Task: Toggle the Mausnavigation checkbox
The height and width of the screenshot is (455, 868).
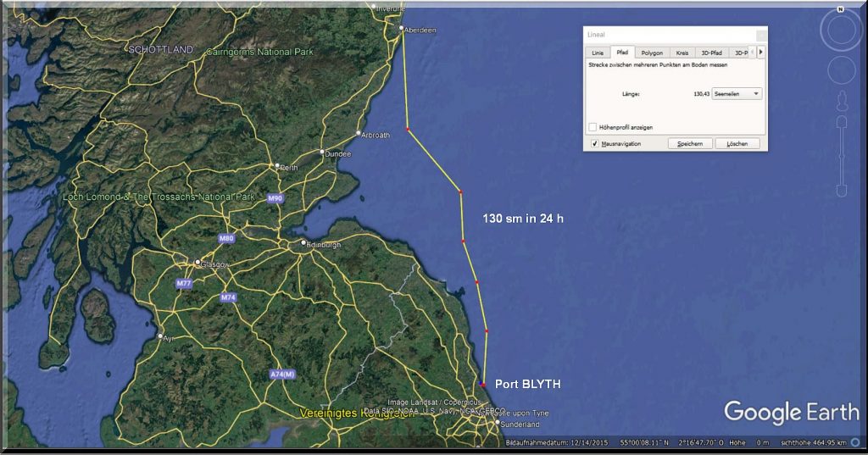Action: [x=594, y=144]
